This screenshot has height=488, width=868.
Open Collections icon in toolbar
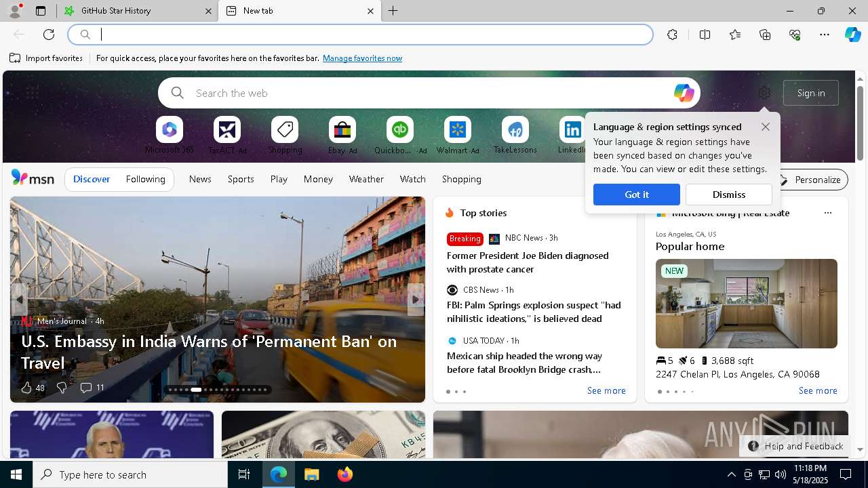click(765, 35)
